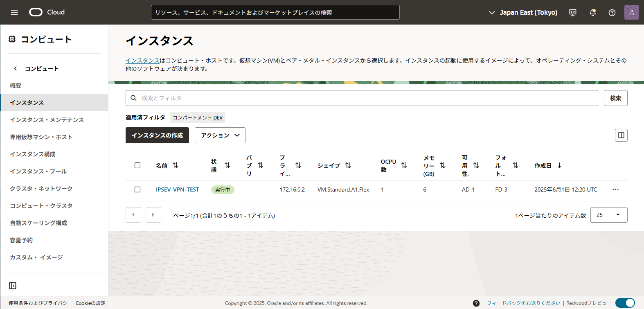Sort by プライ column
644x309 pixels.
click(298, 165)
